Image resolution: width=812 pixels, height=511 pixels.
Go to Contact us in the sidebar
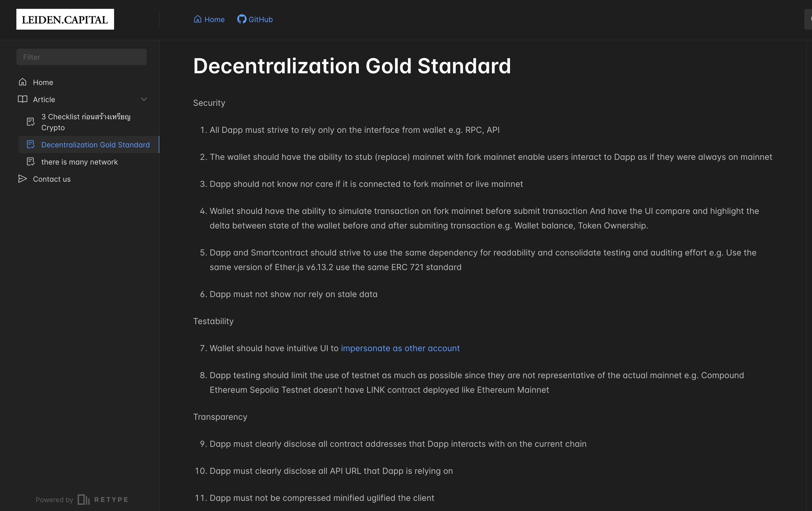coord(52,179)
